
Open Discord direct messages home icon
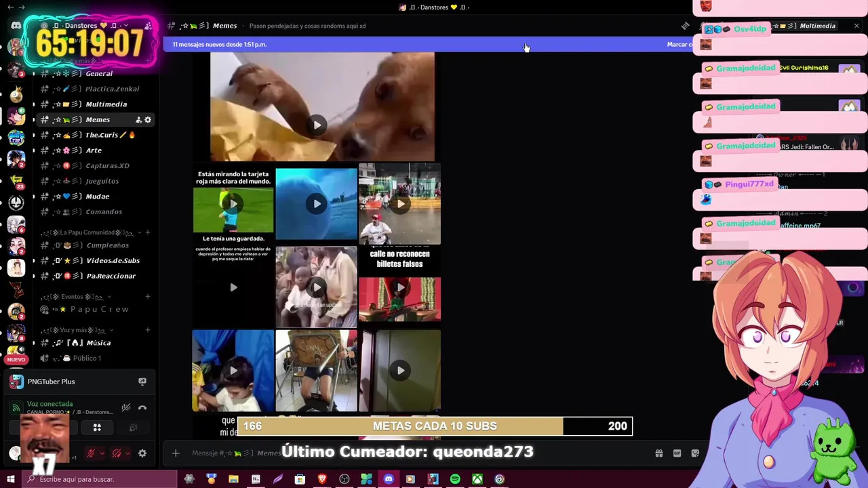[16, 26]
